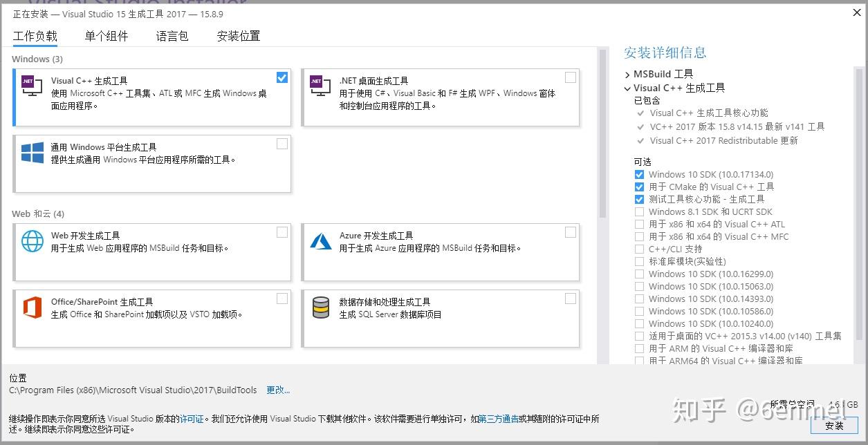Viewport: 868px width, 445px height.
Task: Click the Office/SharePoint build tools icon
Action: tap(33, 307)
